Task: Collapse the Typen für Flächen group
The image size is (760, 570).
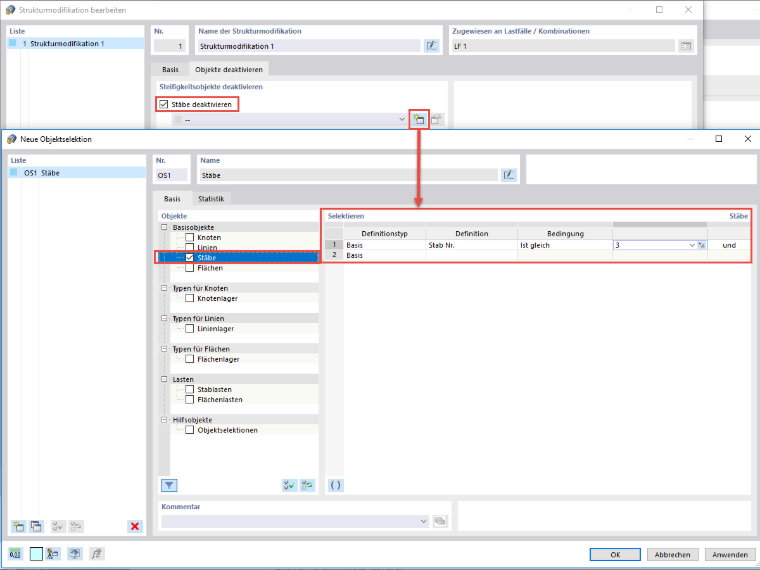Action: [x=164, y=349]
